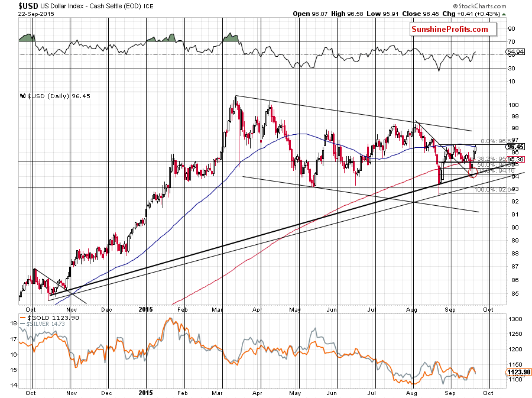
Task: Click 'Feb' on the bottom gold panel axis
Action: pos(183,393)
